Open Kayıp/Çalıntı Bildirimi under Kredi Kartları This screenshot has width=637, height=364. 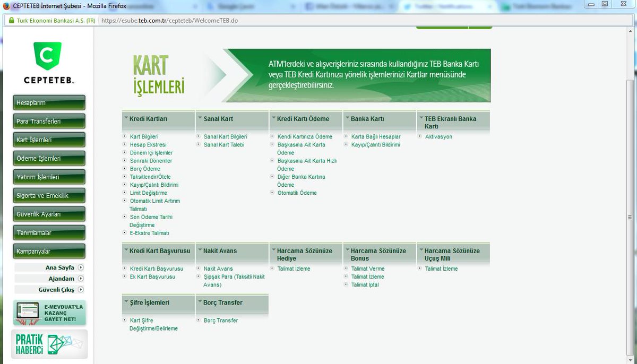click(154, 185)
